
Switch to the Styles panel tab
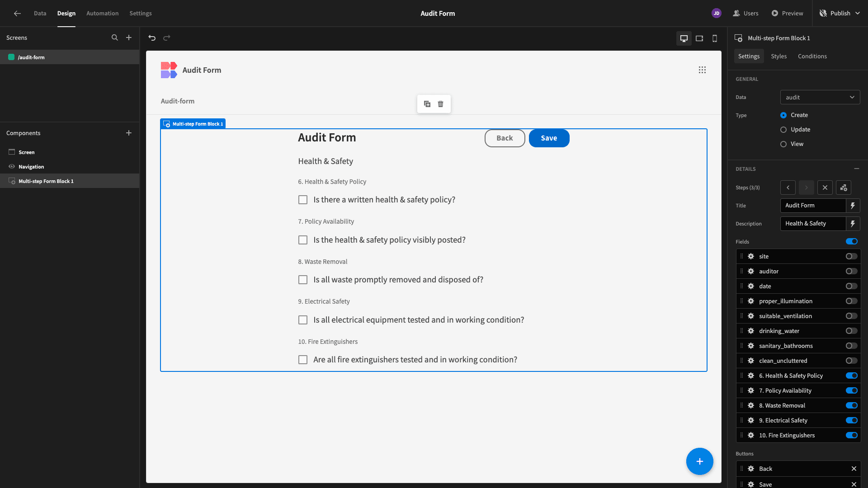point(779,56)
